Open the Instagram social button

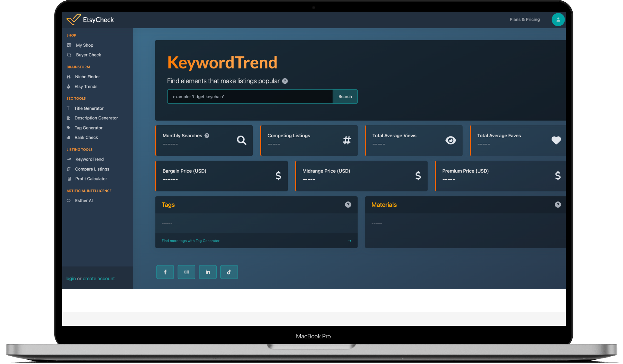click(187, 272)
